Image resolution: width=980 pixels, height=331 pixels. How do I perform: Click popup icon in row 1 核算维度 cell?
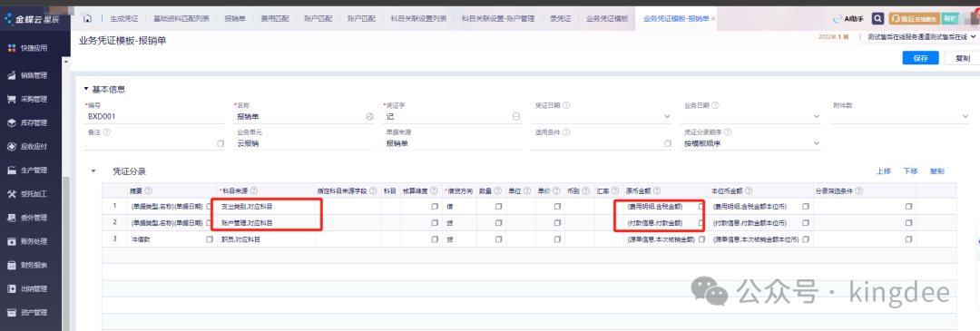coord(435,206)
